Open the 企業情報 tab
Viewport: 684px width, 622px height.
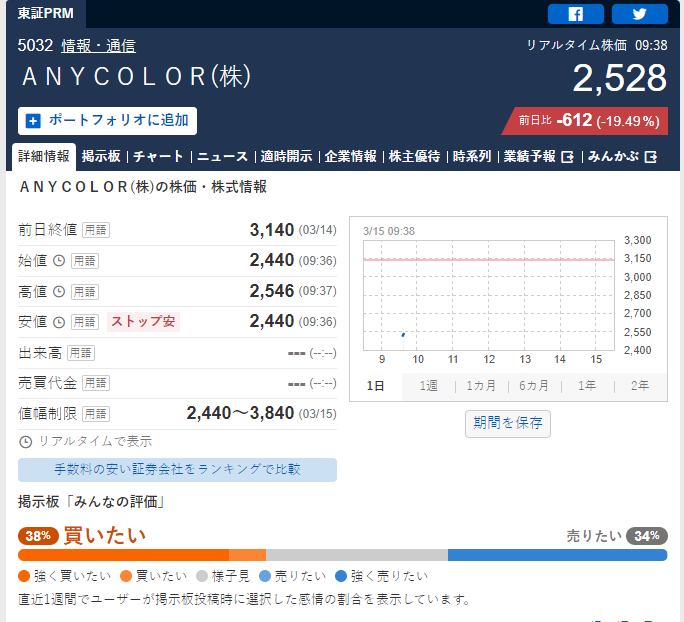pos(350,156)
